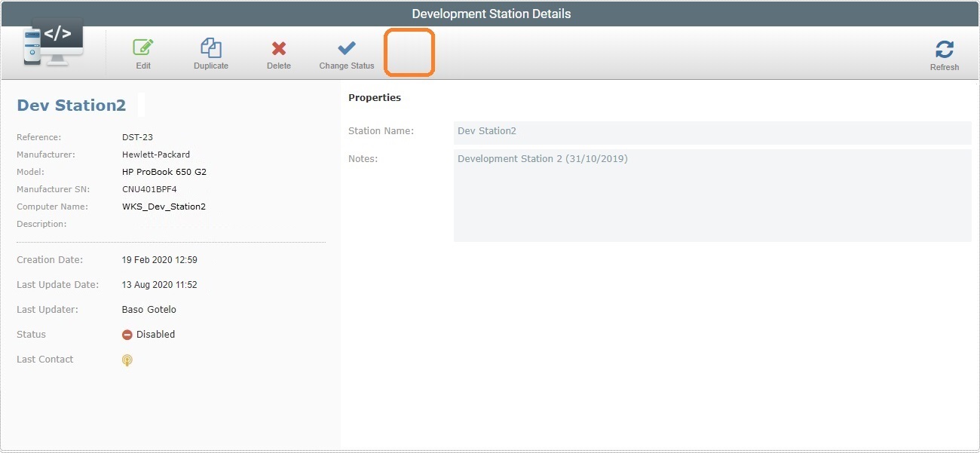This screenshot has height=453, width=980.
Task: Select serial number CNU401BPF4
Action: pos(149,189)
